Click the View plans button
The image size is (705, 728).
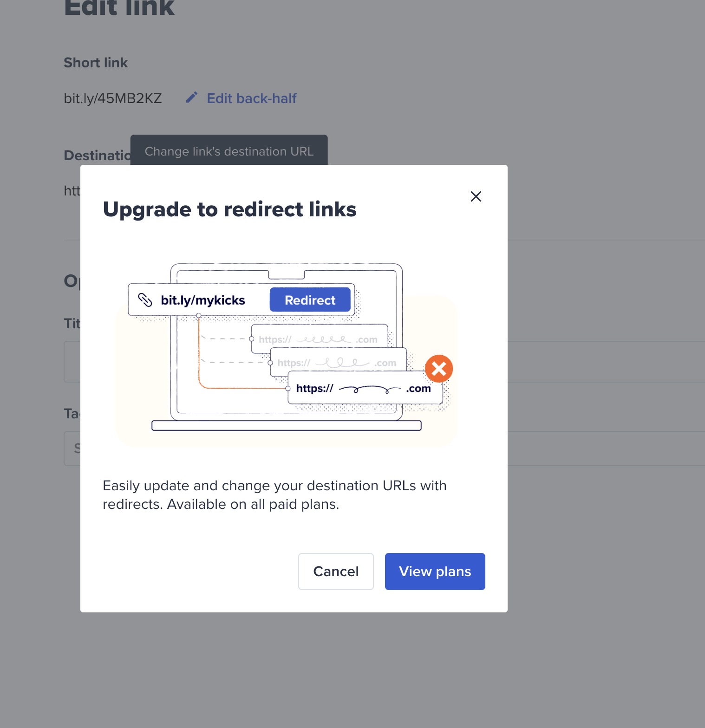click(435, 571)
